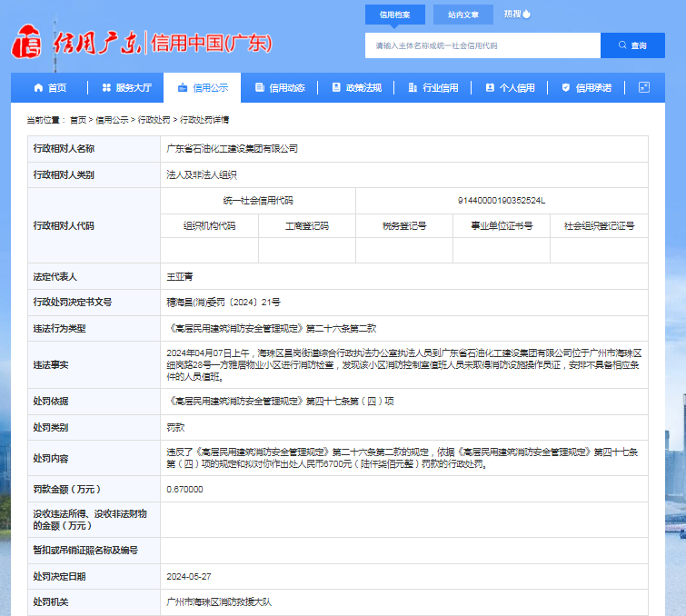Go to 首页 in the breadcrumb

78,120
